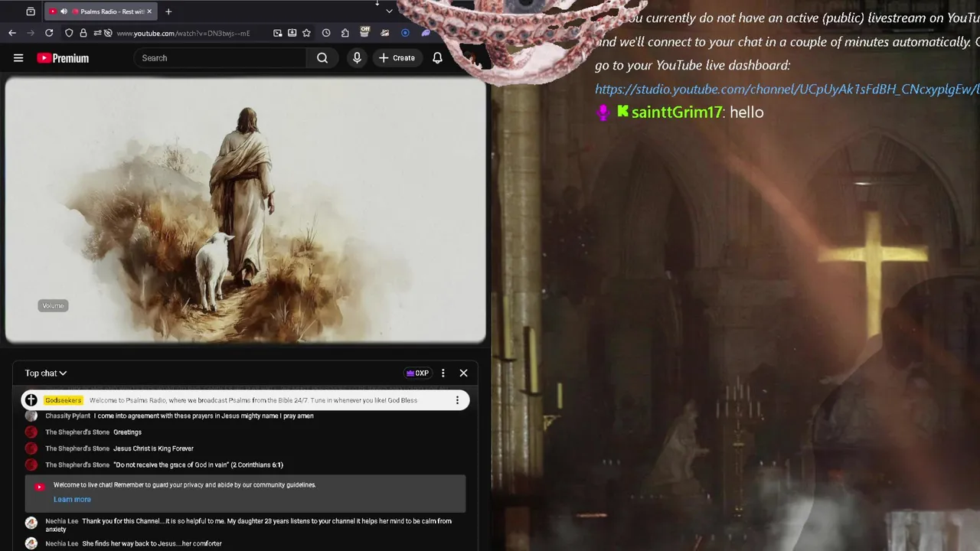Bookmark this page with star icon
The height and width of the screenshot is (551, 980).
[306, 33]
